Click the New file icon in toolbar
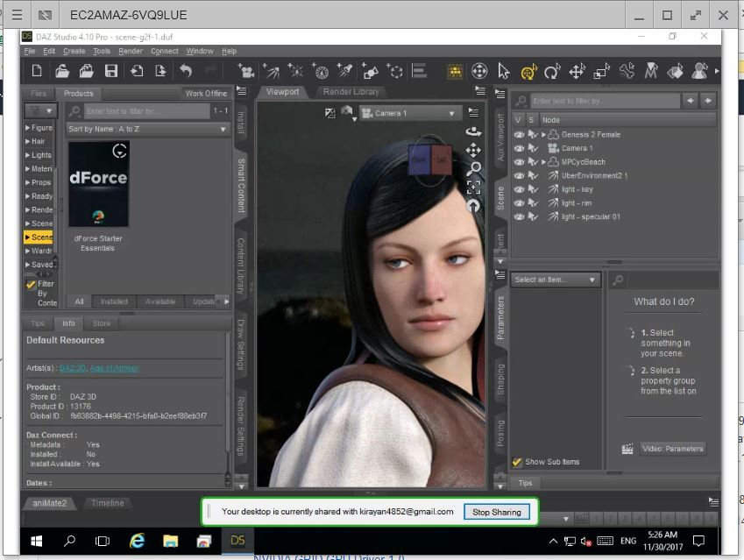 tap(37, 71)
